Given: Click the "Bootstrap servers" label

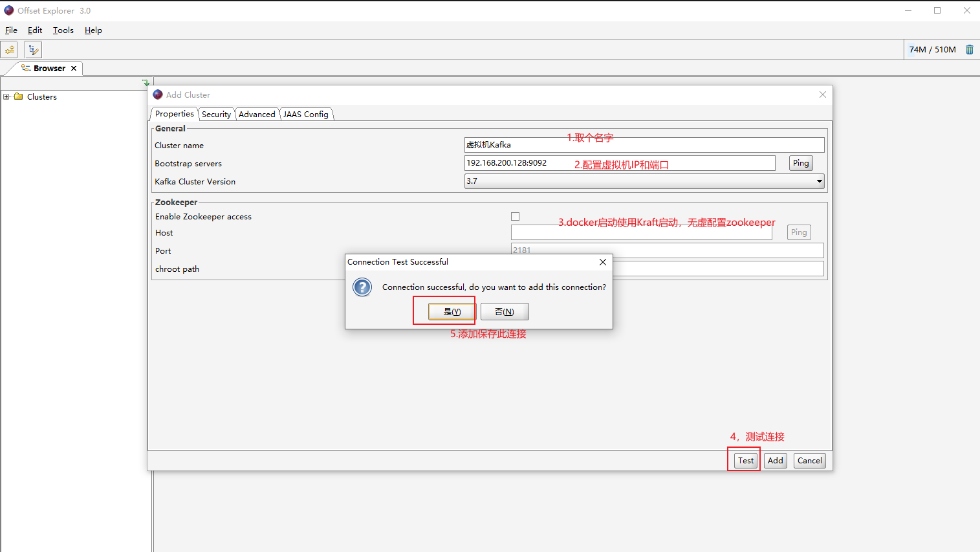Looking at the screenshot, I should [x=188, y=164].
